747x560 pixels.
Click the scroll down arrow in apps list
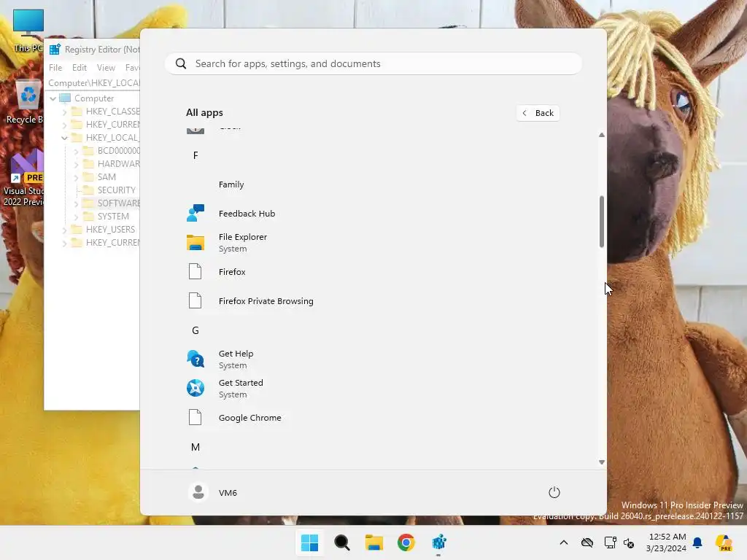click(x=602, y=462)
